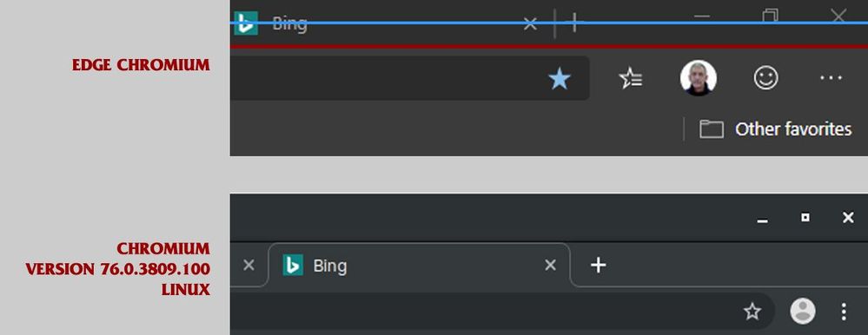Close the tab left of Bing in Chromium
Image resolution: width=868 pixels, height=335 pixels.
pyautogui.click(x=248, y=266)
